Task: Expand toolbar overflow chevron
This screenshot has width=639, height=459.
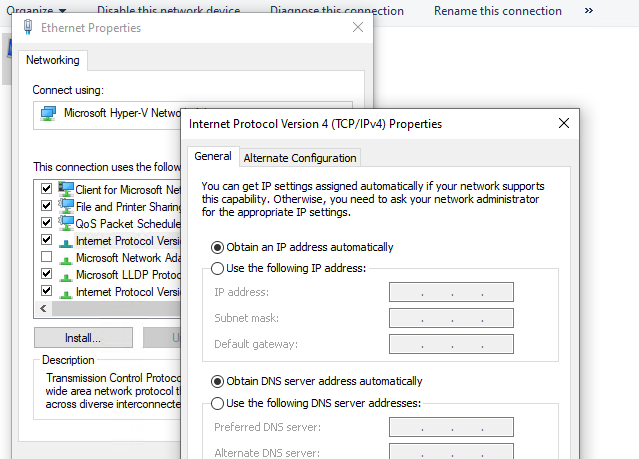Action: pos(588,11)
